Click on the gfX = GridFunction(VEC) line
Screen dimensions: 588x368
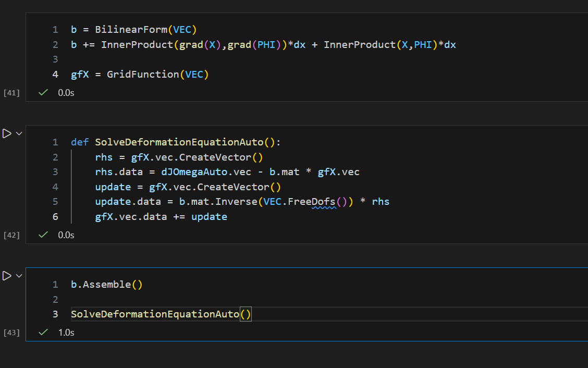(140, 75)
